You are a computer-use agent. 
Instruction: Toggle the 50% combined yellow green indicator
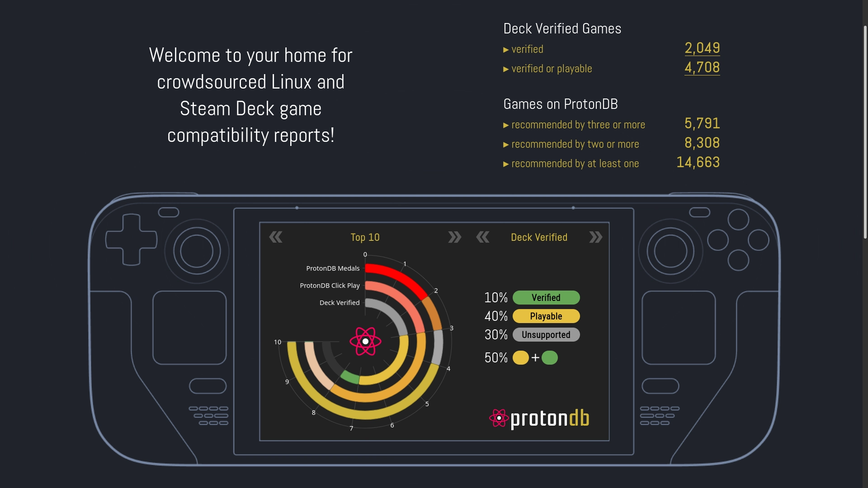[x=533, y=357]
